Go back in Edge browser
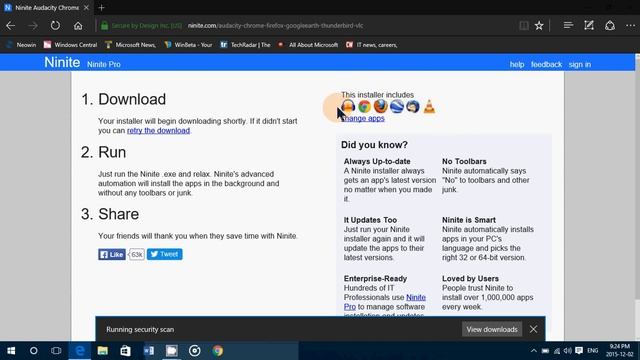Image resolution: width=640 pixels, height=360 pixels. tap(11, 26)
